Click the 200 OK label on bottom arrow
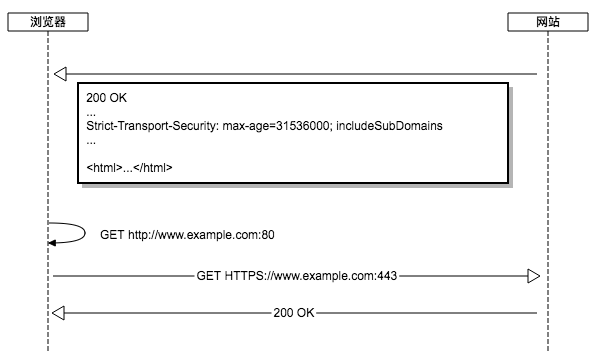Viewport: 601px width, 364px height. click(294, 313)
